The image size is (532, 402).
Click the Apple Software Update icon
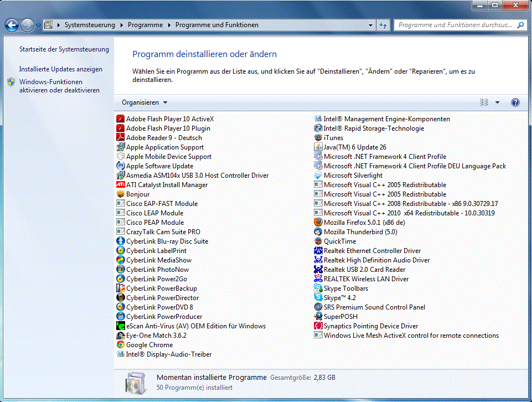click(x=121, y=166)
